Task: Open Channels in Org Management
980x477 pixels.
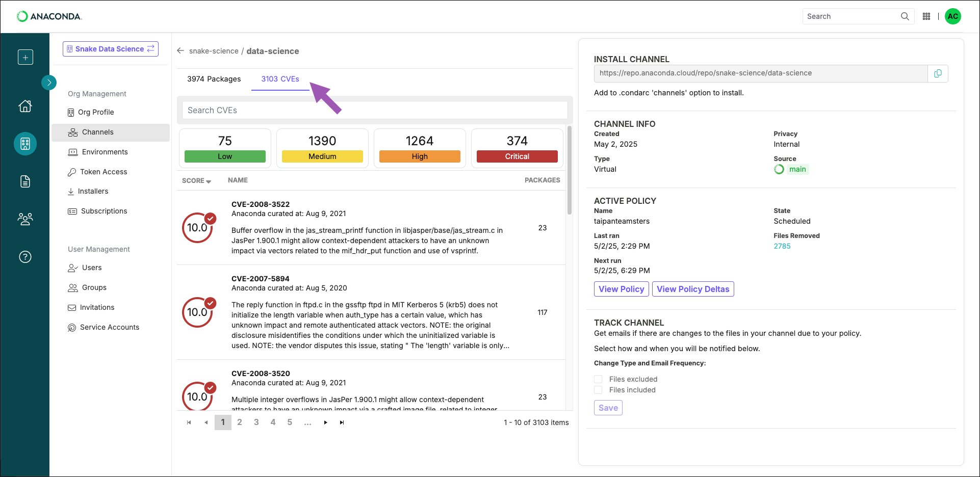Action: 111,132
